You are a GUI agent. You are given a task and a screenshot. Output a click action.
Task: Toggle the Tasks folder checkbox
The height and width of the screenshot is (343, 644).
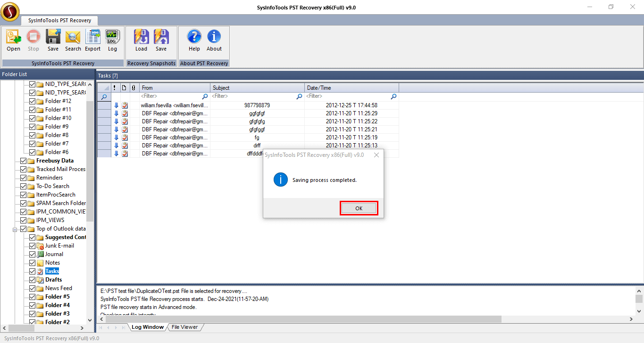33,271
